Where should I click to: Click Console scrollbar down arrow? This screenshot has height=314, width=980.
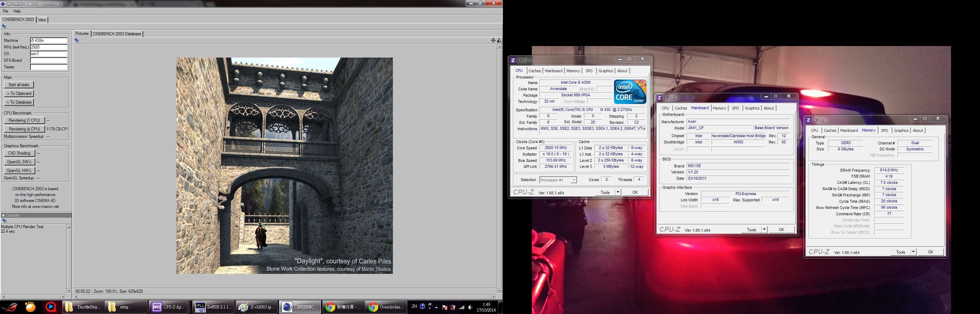69,291
